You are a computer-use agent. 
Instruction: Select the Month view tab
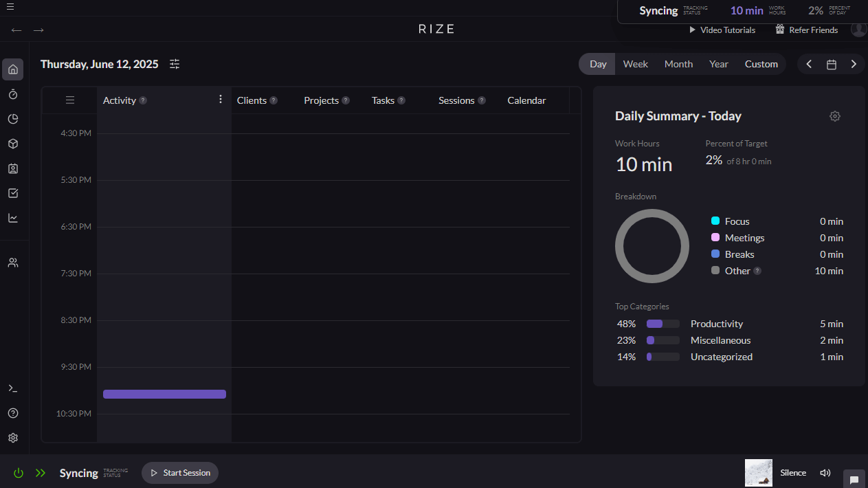pos(678,64)
